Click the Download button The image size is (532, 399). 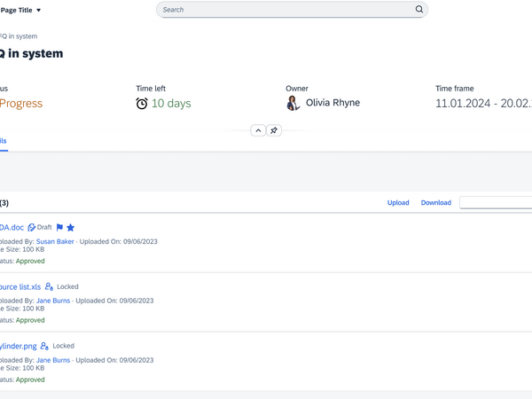tap(435, 203)
